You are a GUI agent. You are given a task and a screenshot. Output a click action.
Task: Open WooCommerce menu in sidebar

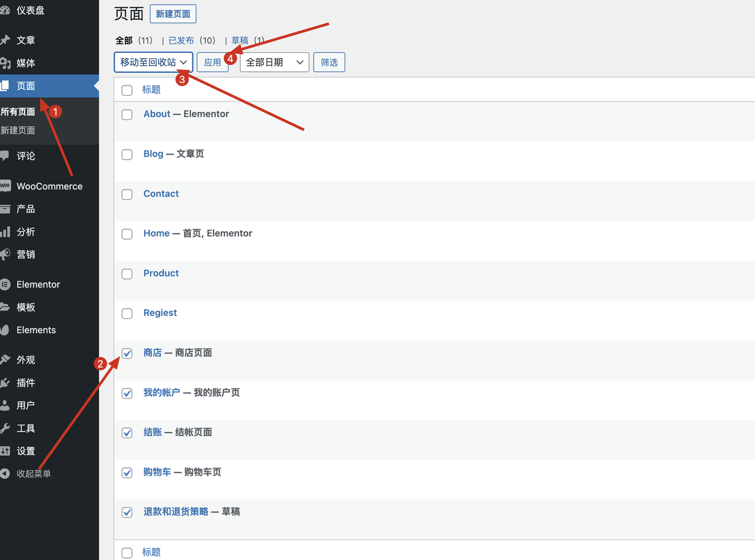point(49,186)
